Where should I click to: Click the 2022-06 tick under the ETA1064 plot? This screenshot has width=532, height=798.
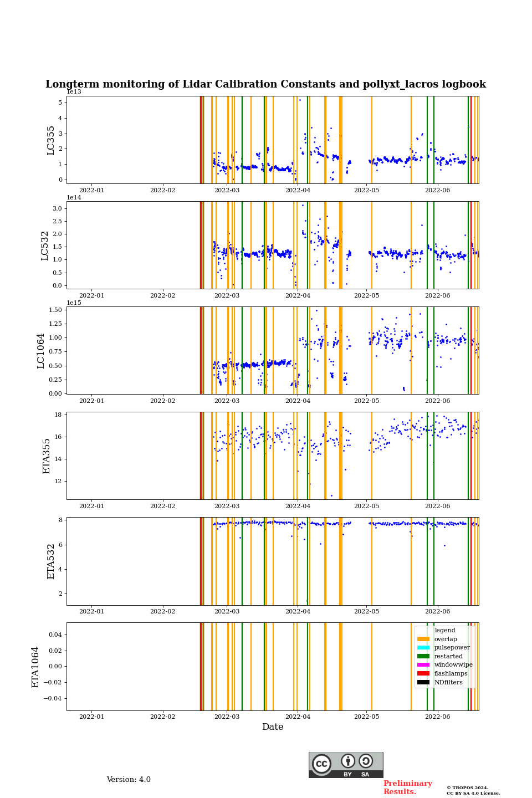437,717
